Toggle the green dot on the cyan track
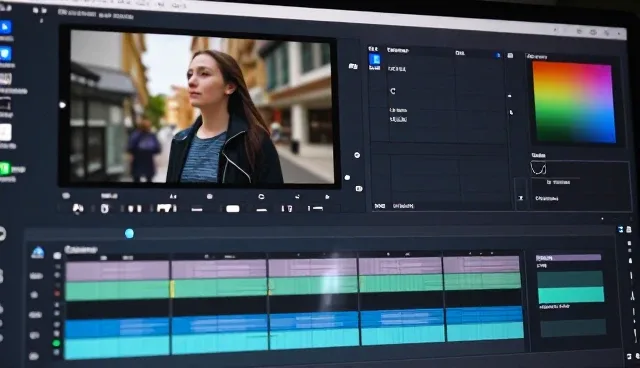The height and width of the screenshot is (368, 640). [x=57, y=343]
